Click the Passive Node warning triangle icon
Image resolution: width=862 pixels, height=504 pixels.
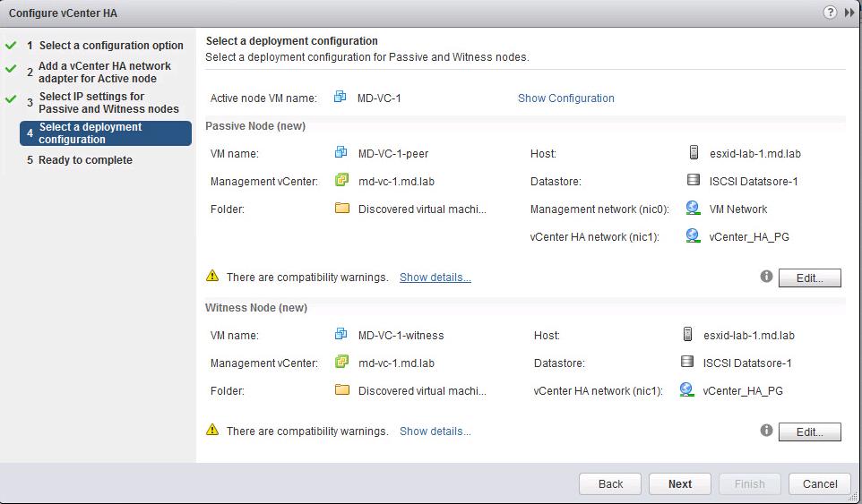(x=212, y=276)
